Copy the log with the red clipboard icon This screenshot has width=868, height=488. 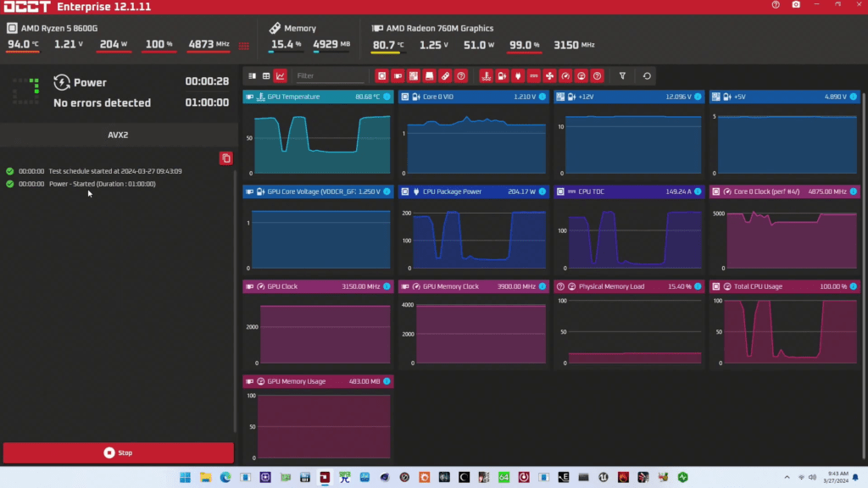pos(225,158)
